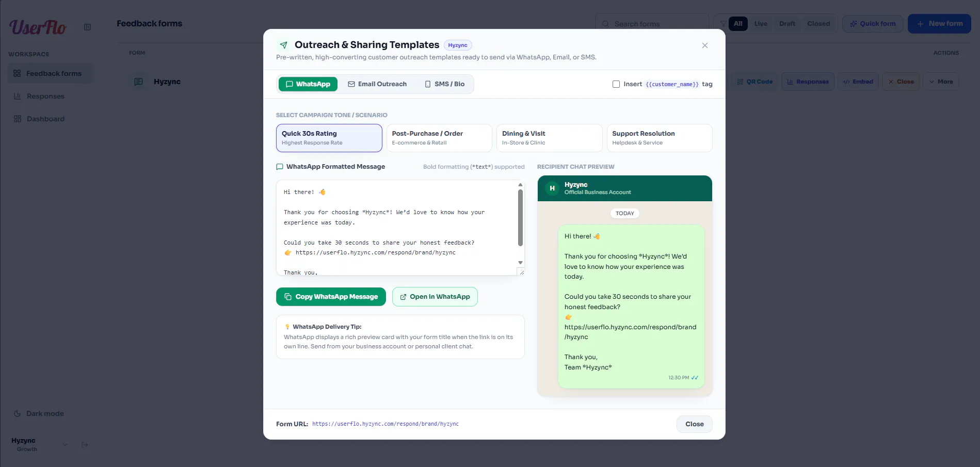Click the QR Code action button
The height and width of the screenshot is (467, 980).
tap(754, 82)
